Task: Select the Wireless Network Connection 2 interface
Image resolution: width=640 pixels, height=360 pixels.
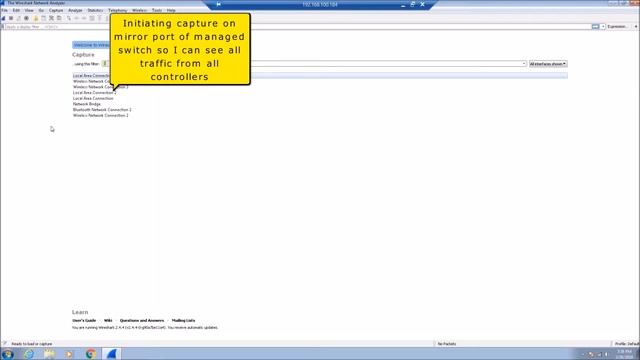Action: tap(100, 116)
